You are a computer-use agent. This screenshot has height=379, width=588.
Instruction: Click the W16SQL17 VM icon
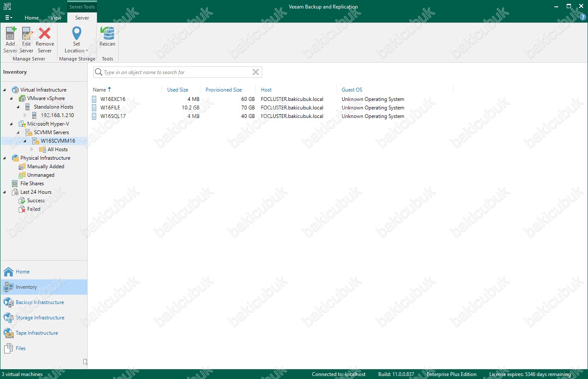tap(94, 116)
